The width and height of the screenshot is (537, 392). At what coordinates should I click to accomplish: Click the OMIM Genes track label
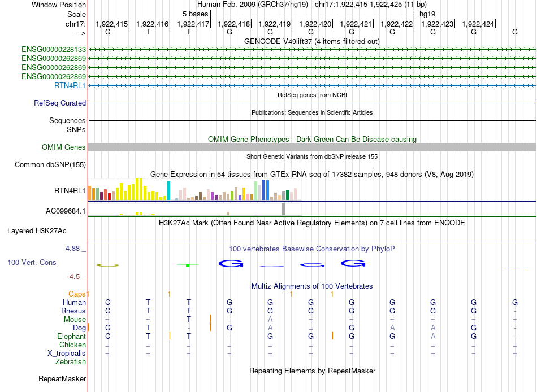click(x=64, y=147)
